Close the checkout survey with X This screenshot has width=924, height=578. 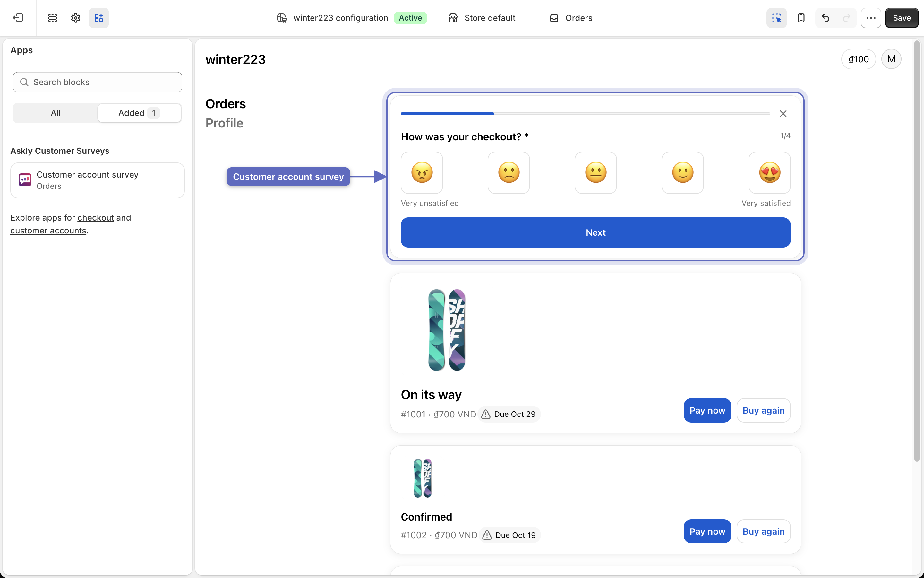783,114
